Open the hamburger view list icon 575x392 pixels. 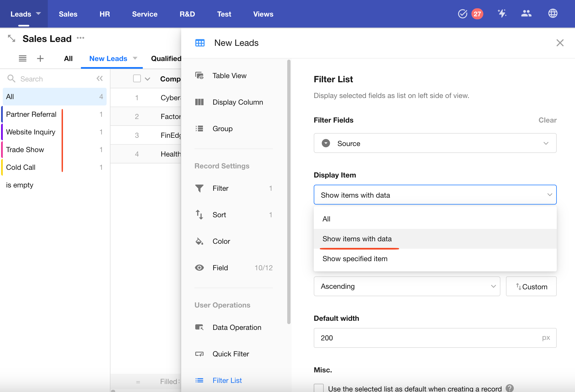[23, 59]
